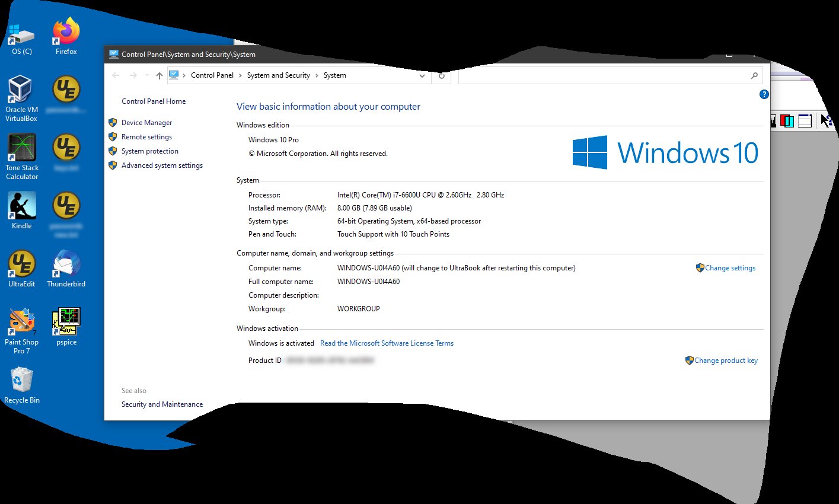Refresh the System control panel page
Screen dimensions: 839x504
tap(442, 75)
